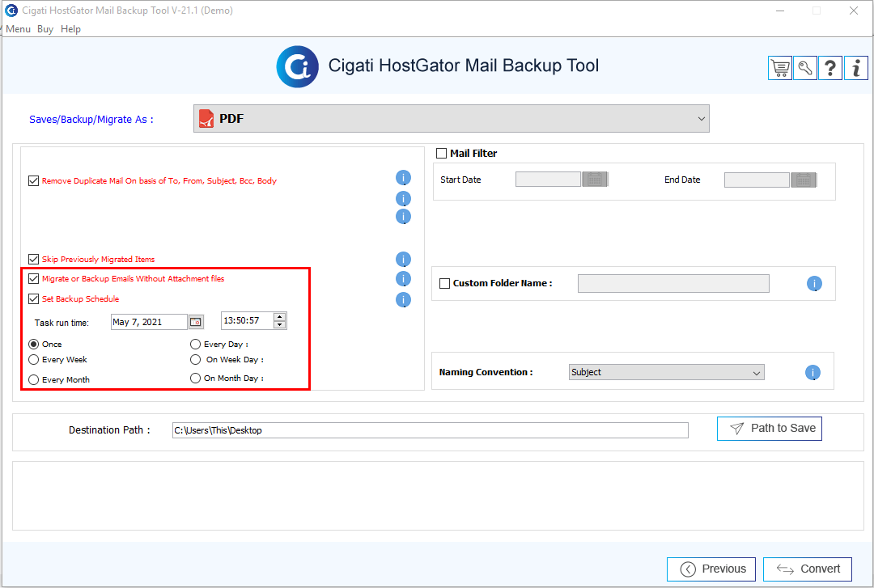This screenshot has width=874, height=588.
Task: Show info for Remove Duplicate Mail option
Action: pyautogui.click(x=403, y=178)
